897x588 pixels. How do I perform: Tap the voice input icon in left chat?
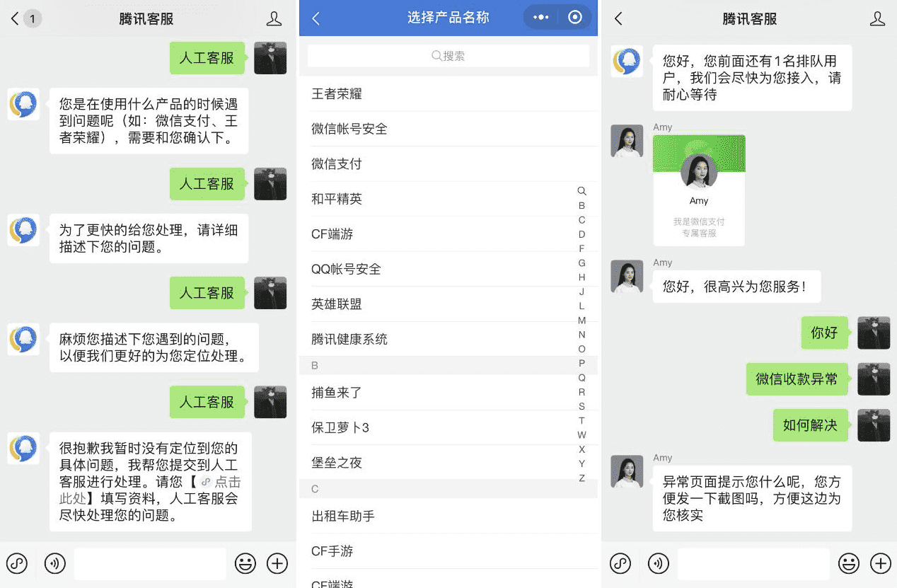click(55, 563)
